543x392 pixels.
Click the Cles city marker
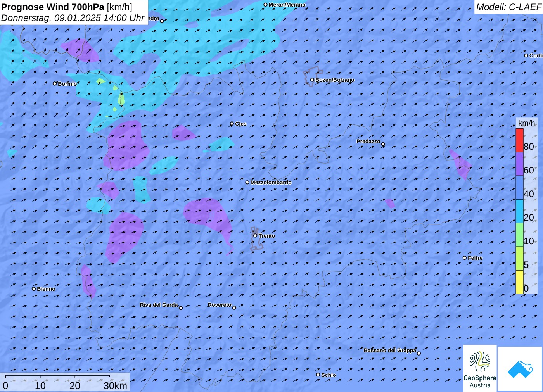pos(232,124)
